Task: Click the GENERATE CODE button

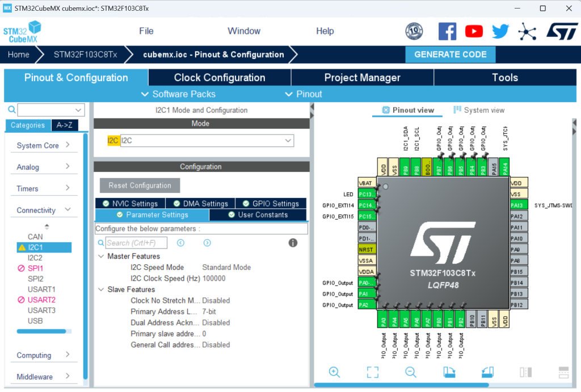Action: click(x=450, y=54)
